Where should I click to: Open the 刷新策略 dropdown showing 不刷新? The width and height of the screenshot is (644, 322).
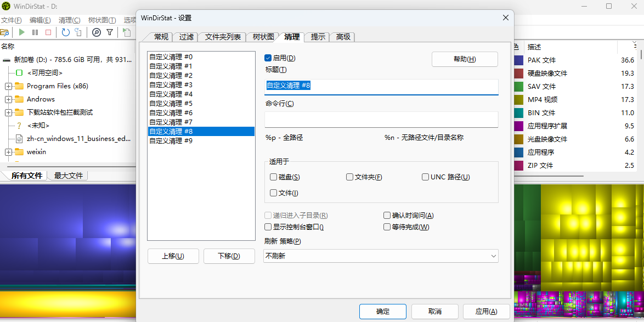(x=381, y=256)
